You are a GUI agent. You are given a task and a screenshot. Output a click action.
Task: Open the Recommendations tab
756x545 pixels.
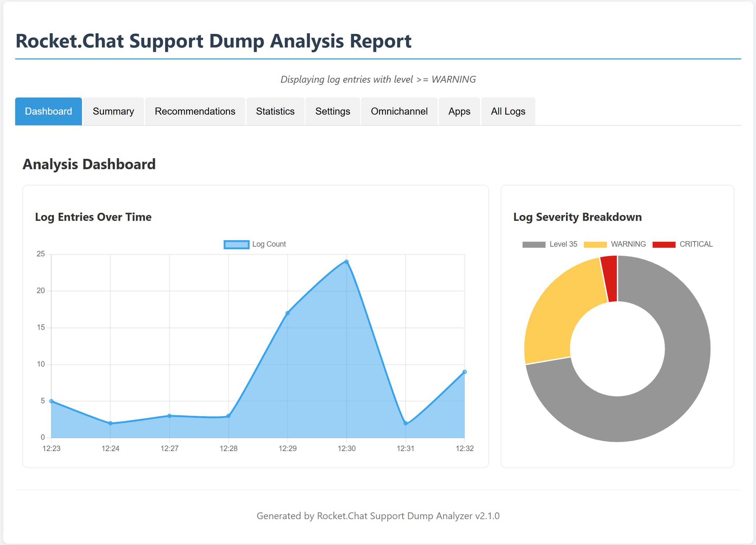coord(195,111)
